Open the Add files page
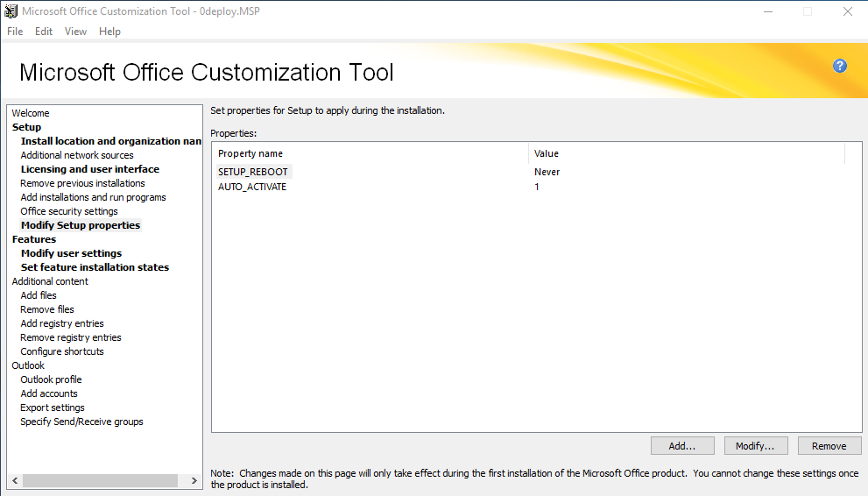This screenshot has width=868, height=496. click(x=39, y=295)
